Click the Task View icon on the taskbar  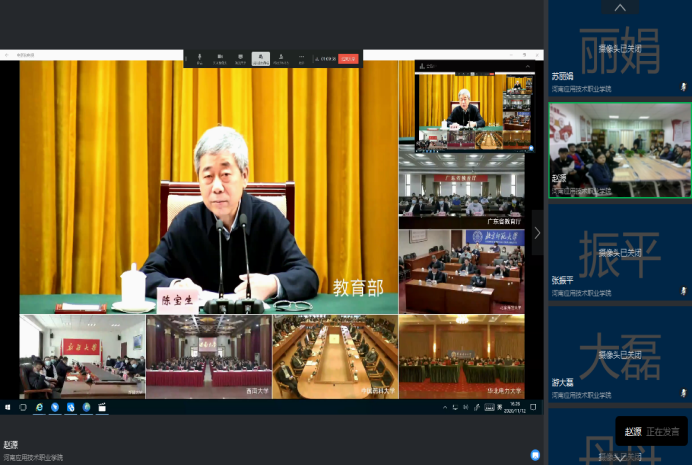pyautogui.click(x=24, y=407)
